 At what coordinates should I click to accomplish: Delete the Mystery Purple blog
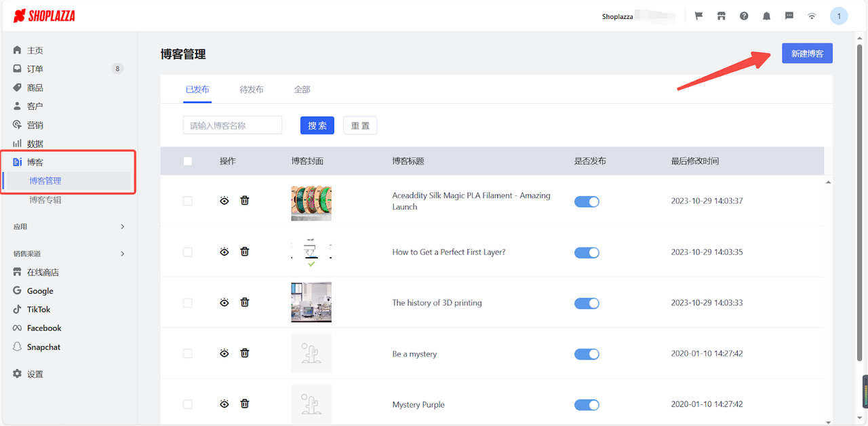coord(245,404)
